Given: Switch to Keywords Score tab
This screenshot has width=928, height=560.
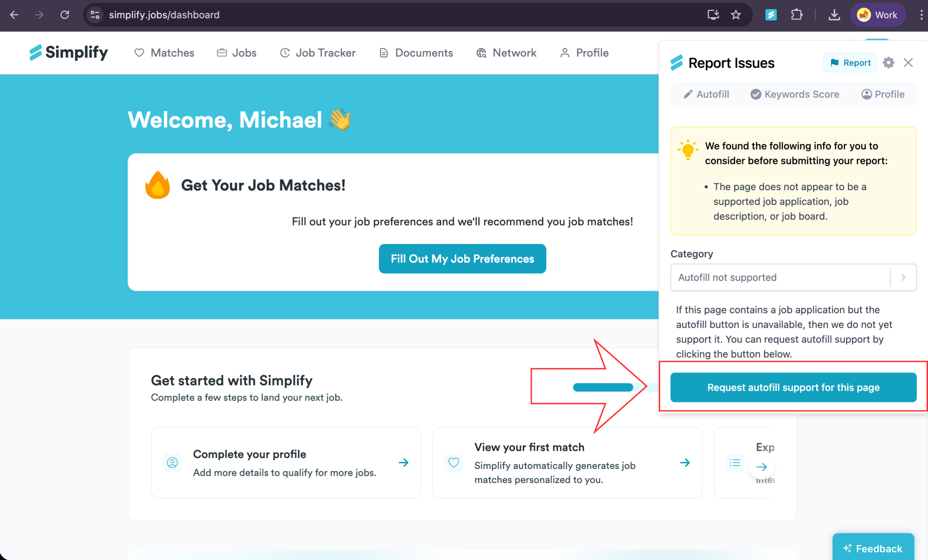Looking at the screenshot, I should coord(795,94).
